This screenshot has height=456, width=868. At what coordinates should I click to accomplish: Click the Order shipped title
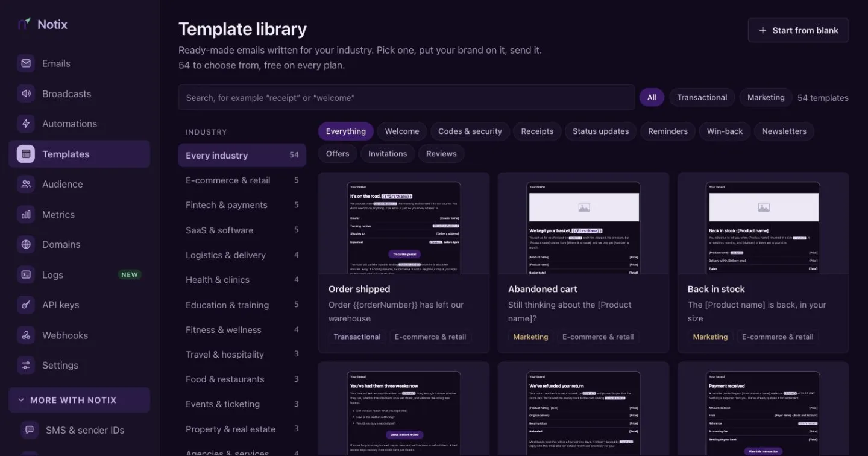359,289
